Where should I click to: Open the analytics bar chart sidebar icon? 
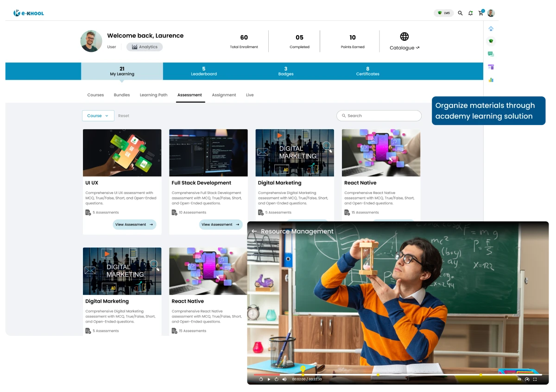pos(491,80)
